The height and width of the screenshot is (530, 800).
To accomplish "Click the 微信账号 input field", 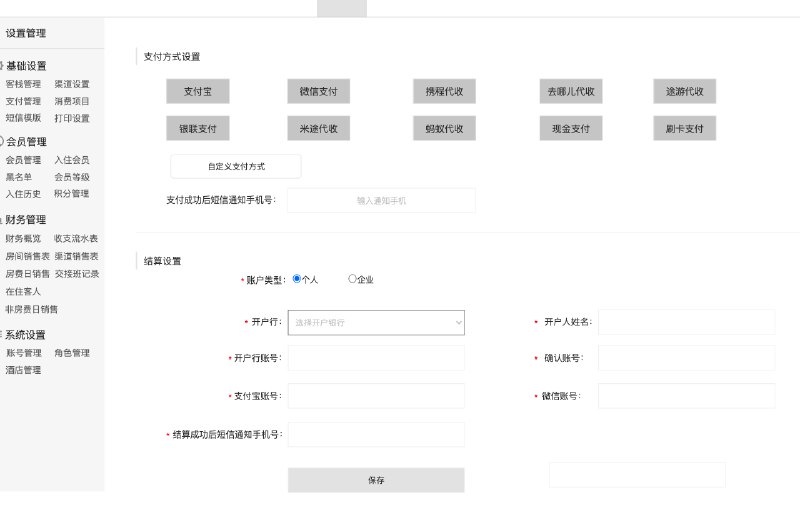I will click(x=687, y=396).
